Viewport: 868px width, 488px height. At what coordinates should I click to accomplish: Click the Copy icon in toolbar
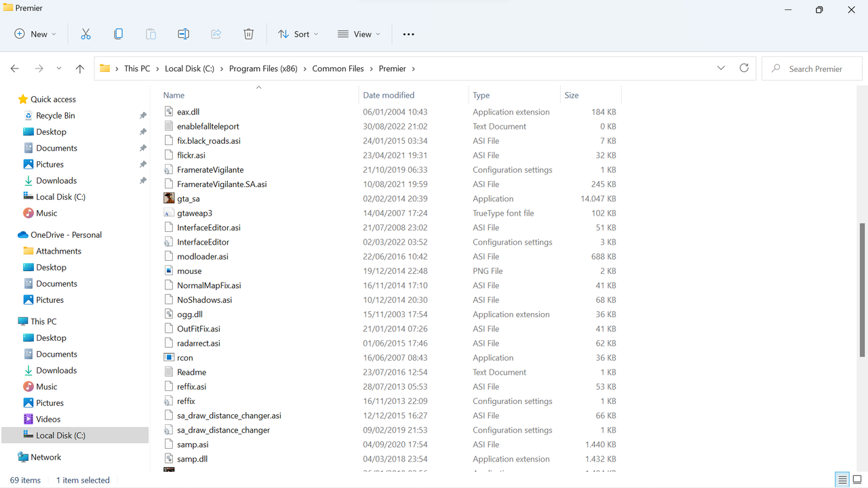[x=118, y=34]
